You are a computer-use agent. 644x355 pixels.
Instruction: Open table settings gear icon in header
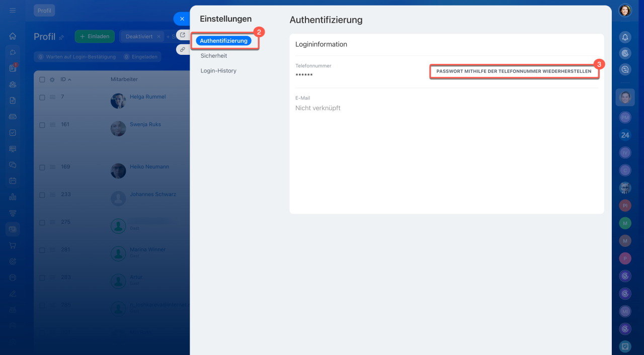[52, 79]
